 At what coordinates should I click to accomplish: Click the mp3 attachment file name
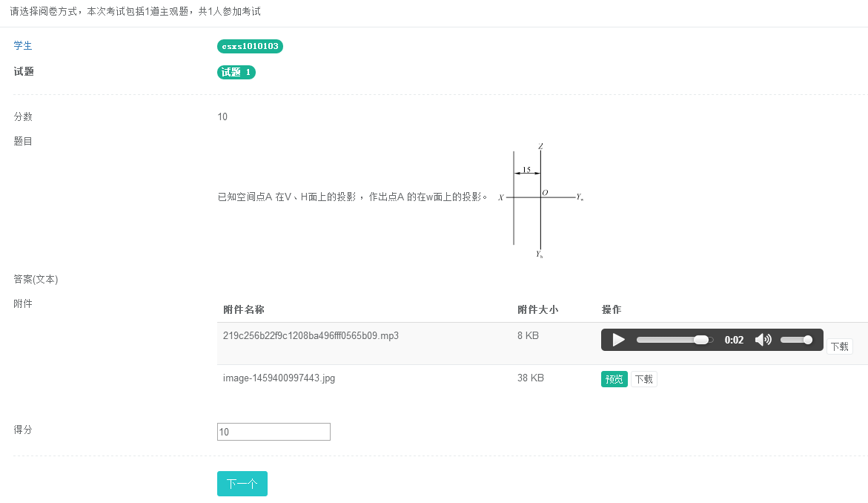click(311, 335)
